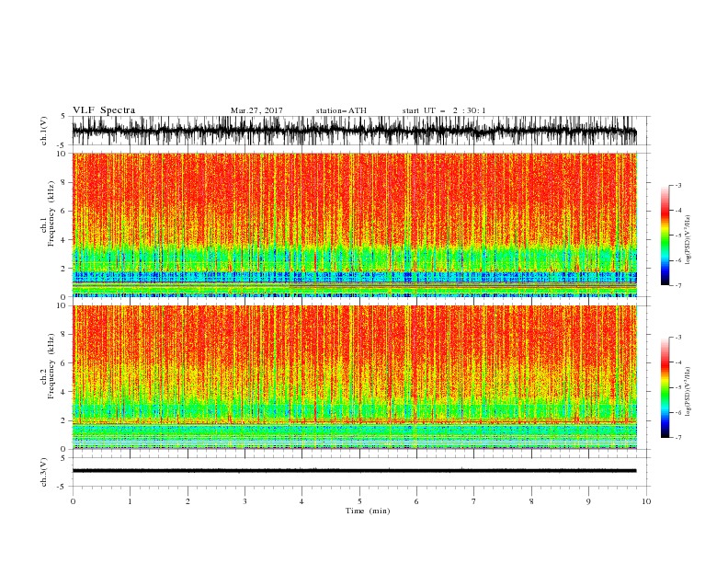Click time axis tick label "8"
728x563 pixels.
click(x=531, y=501)
